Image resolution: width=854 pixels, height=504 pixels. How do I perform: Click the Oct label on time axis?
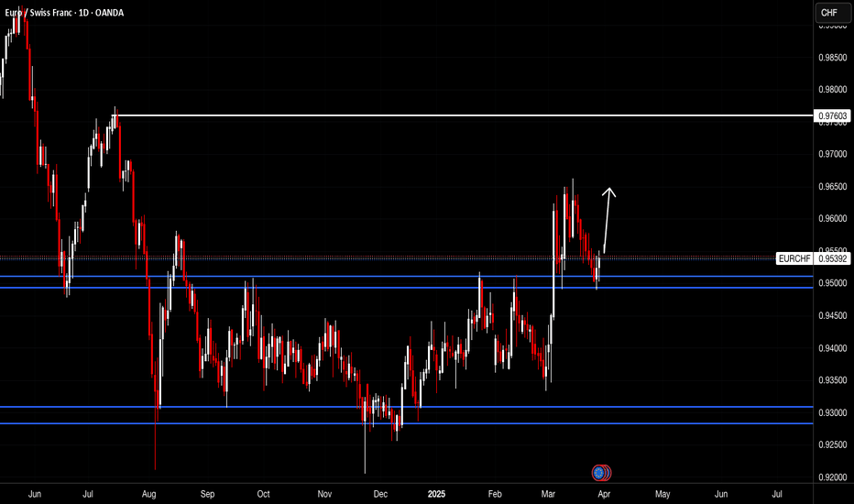[x=263, y=494]
